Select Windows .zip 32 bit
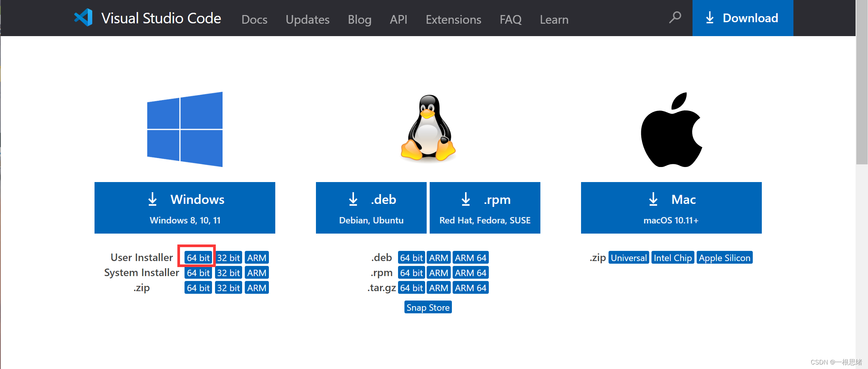Image resolution: width=868 pixels, height=369 pixels. tap(229, 288)
